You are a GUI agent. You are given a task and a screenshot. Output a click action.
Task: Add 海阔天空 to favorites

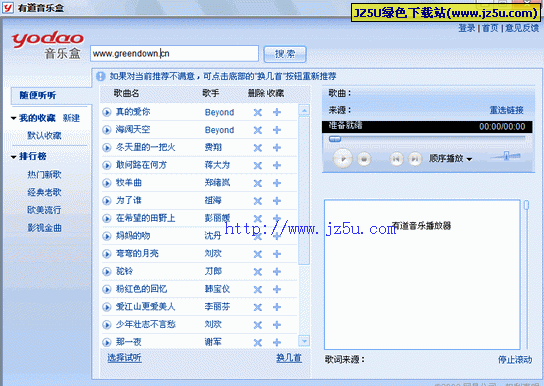277,130
